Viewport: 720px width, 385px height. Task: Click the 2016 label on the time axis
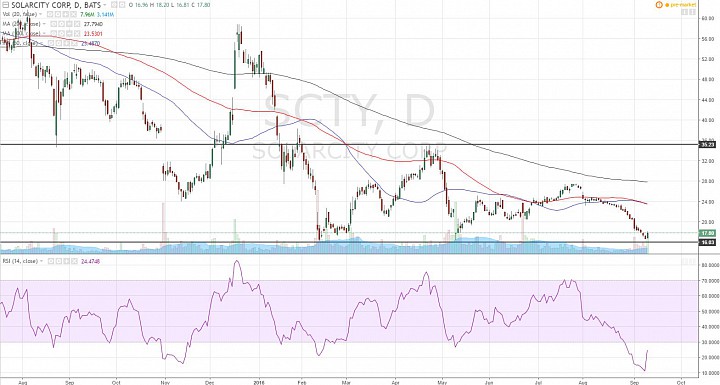click(x=259, y=381)
